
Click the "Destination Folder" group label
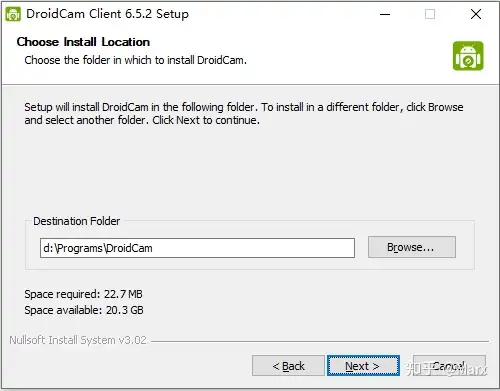[x=77, y=221]
